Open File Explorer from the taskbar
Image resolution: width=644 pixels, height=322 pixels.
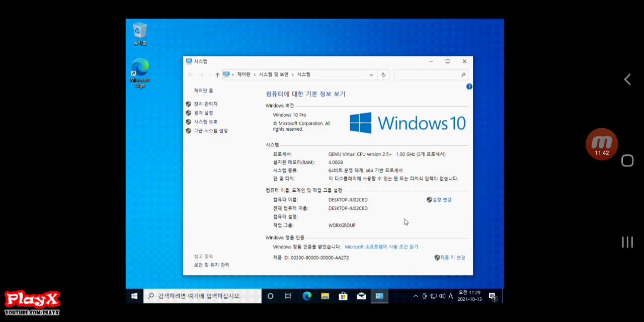(325, 296)
